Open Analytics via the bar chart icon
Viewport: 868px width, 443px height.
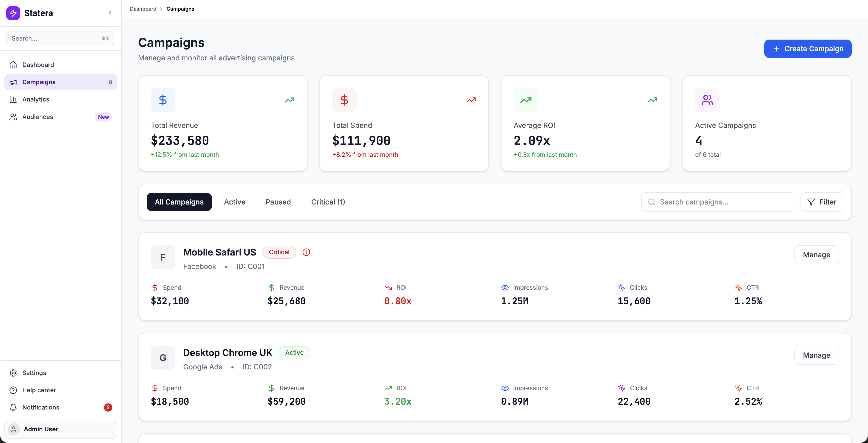tap(13, 99)
